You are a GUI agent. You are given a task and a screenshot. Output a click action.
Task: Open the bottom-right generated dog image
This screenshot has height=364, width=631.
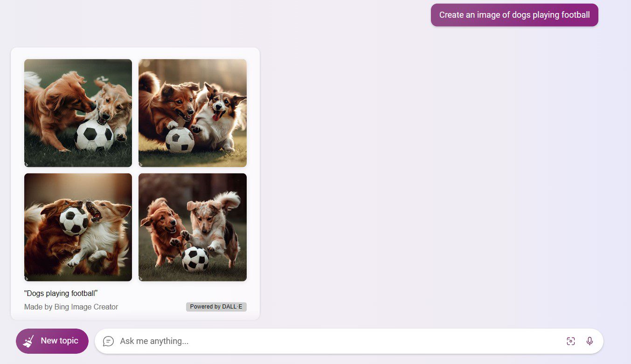193,227
